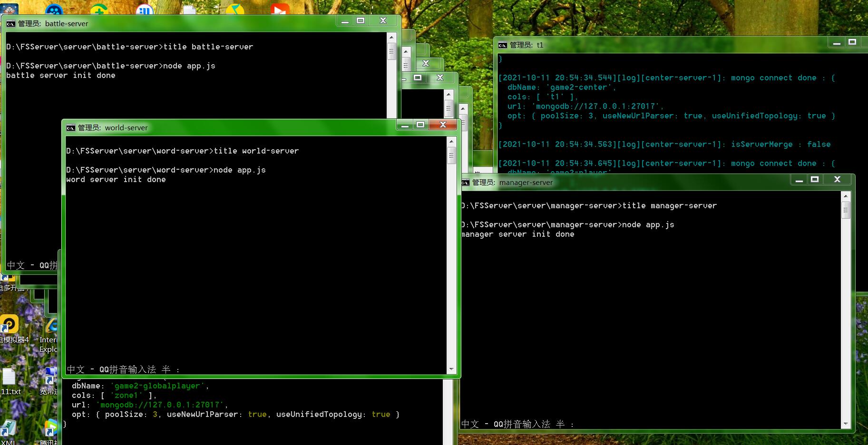Maximize the t1 console window

point(852,42)
